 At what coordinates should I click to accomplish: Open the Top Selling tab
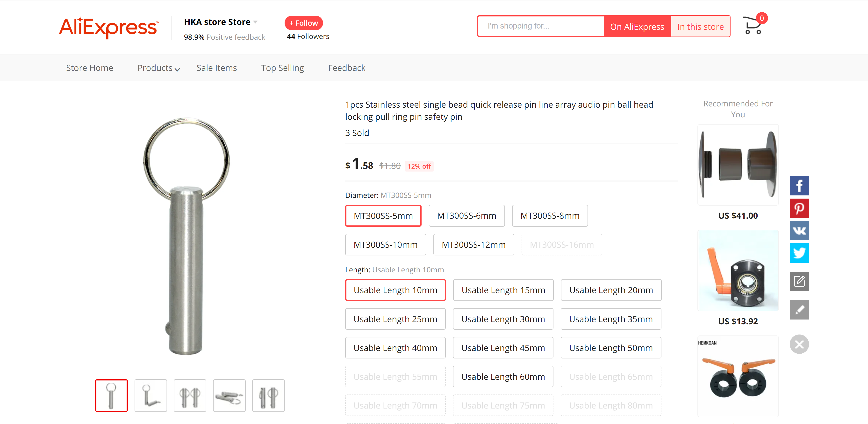[282, 68]
